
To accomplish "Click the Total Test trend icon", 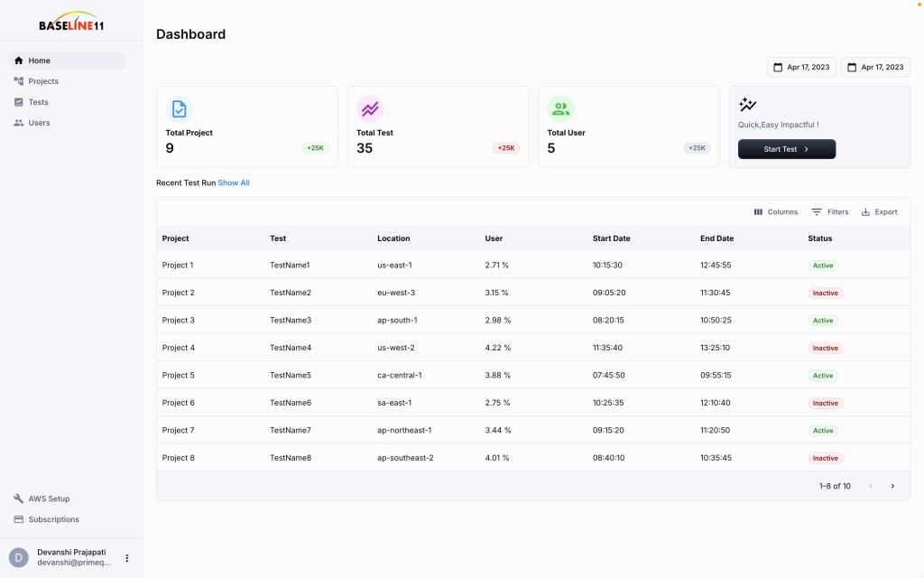I will pos(370,109).
